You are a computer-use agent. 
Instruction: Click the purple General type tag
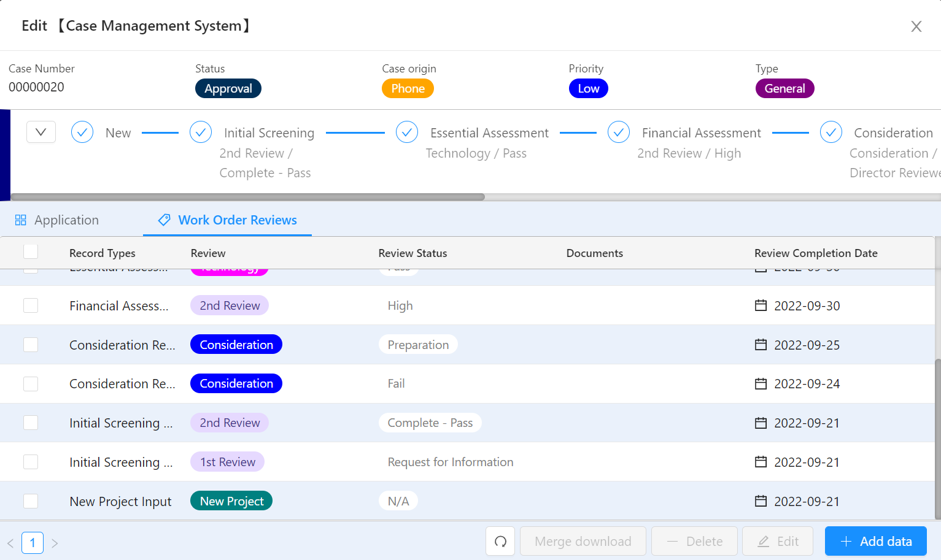point(784,88)
